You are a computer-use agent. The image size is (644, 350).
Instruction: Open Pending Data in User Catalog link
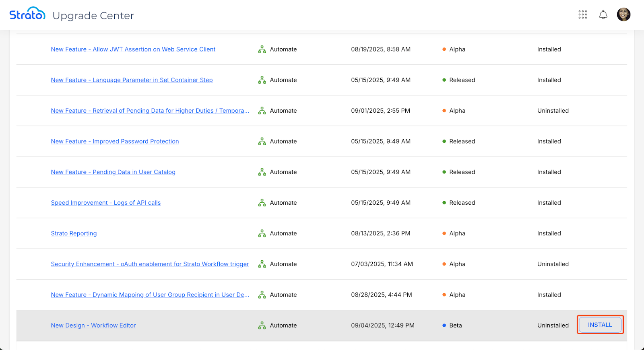click(113, 172)
